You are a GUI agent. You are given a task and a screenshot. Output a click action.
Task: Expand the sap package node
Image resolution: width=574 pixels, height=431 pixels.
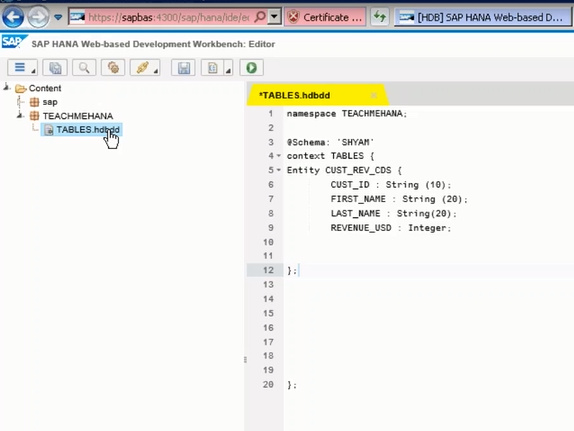(20, 101)
